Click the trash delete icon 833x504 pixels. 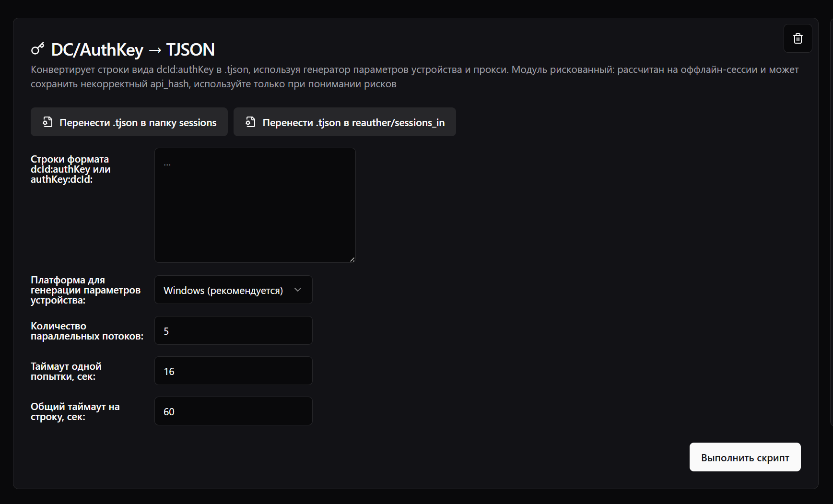(x=798, y=38)
